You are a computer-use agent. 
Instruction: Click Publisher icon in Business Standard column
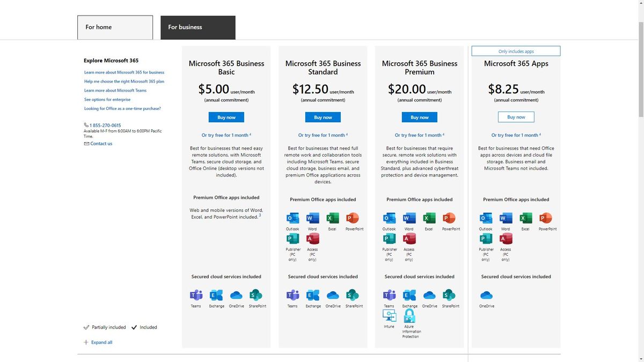pyautogui.click(x=292, y=239)
